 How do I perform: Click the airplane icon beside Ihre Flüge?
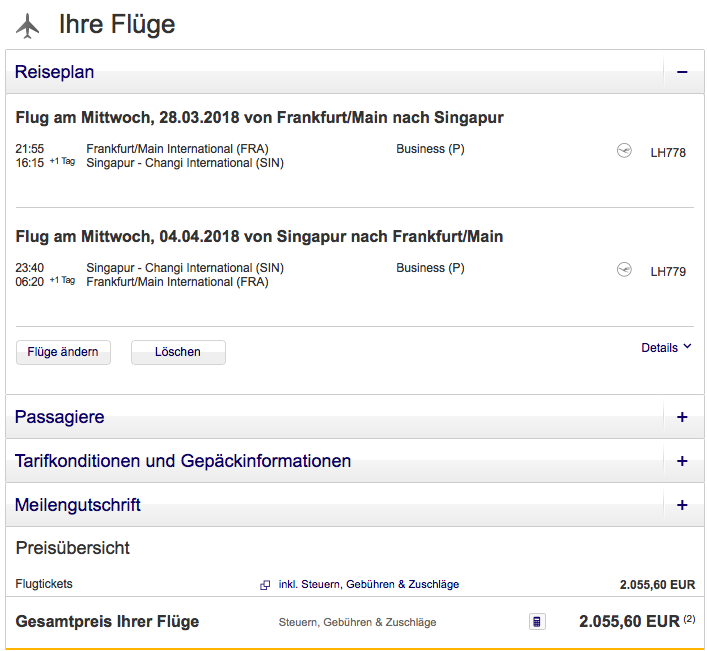click(28, 26)
